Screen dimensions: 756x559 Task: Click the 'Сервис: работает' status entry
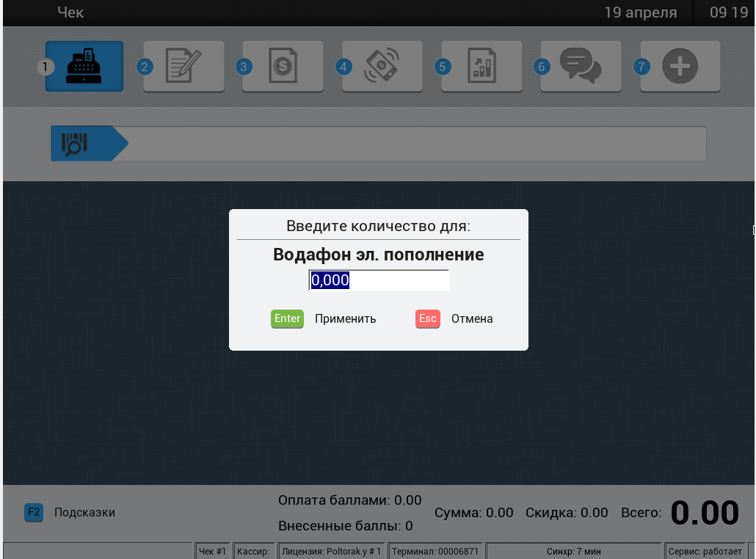pyautogui.click(x=705, y=551)
